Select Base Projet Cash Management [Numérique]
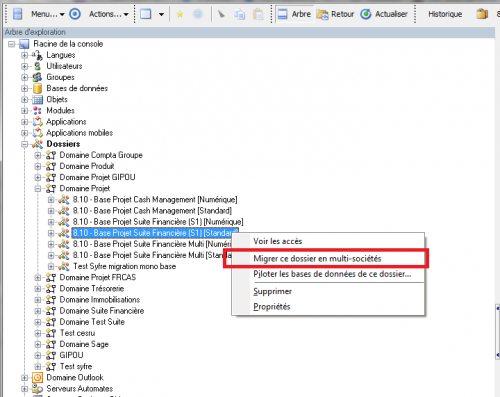This screenshot has width=500, height=397. [x=155, y=200]
